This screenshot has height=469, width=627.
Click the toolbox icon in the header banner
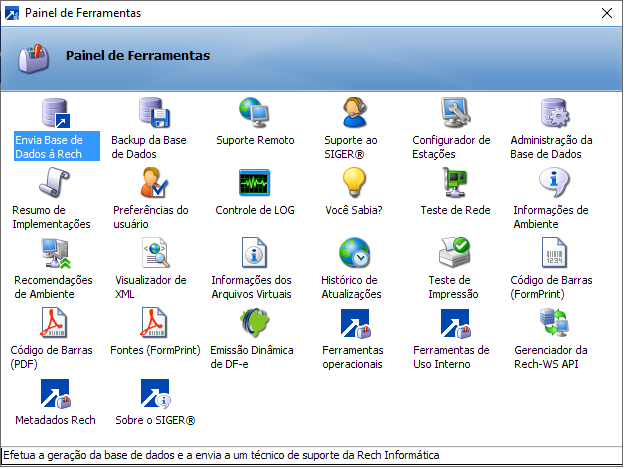pyautogui.click(x=33, y=60)
